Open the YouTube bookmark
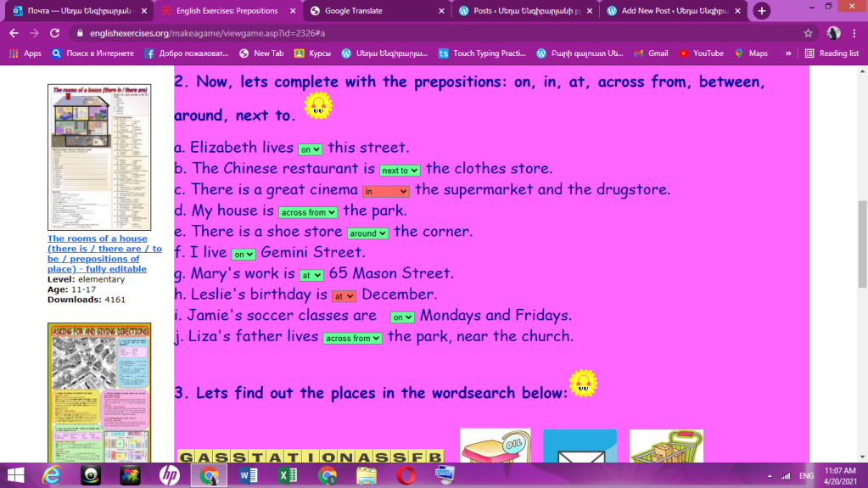Viewport: 868px width, 488px height. [x=700, y=53]
